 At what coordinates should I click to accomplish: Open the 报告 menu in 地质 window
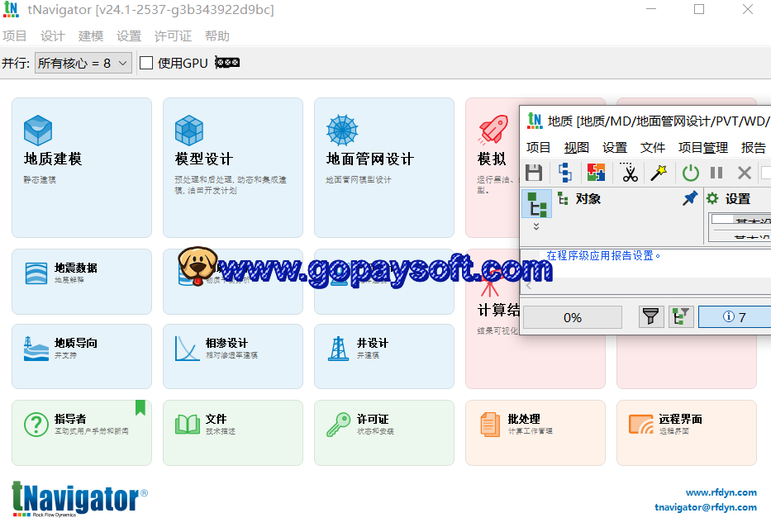point(754,148)
